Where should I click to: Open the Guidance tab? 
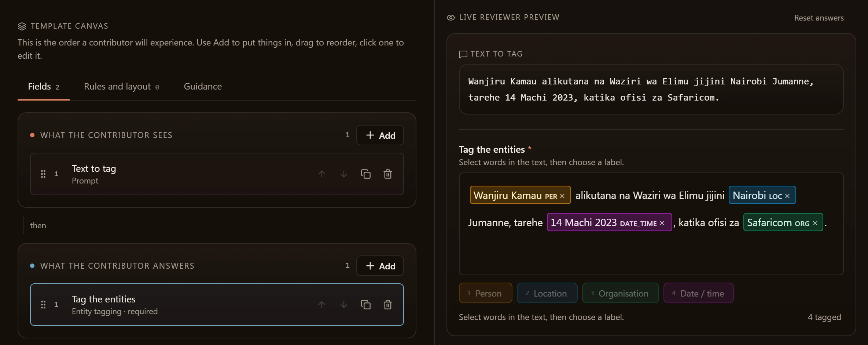(x=203, y=87)
